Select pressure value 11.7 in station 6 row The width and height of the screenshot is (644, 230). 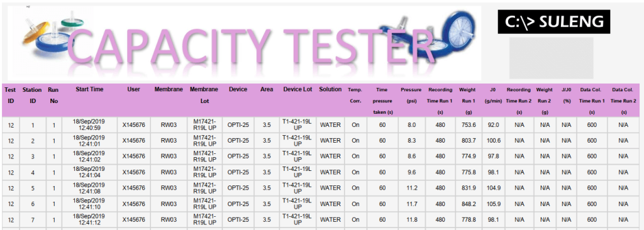tap(412, 204)
